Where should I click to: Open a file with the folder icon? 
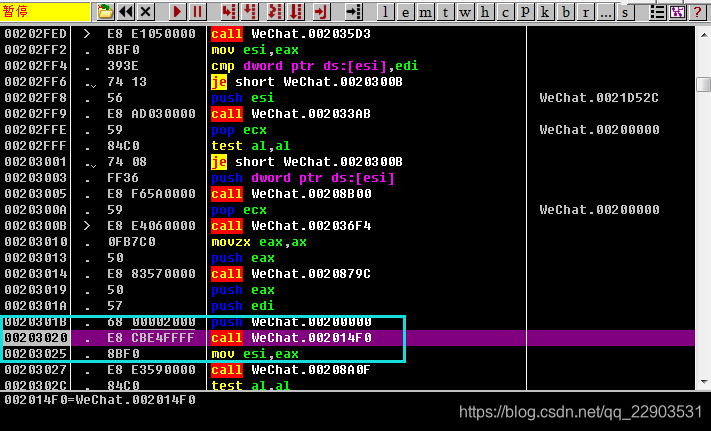click(105, 11)
